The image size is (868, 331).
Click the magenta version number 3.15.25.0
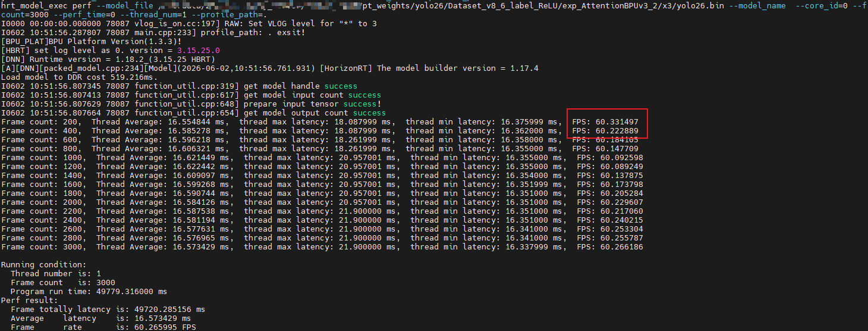coord(198,51)
